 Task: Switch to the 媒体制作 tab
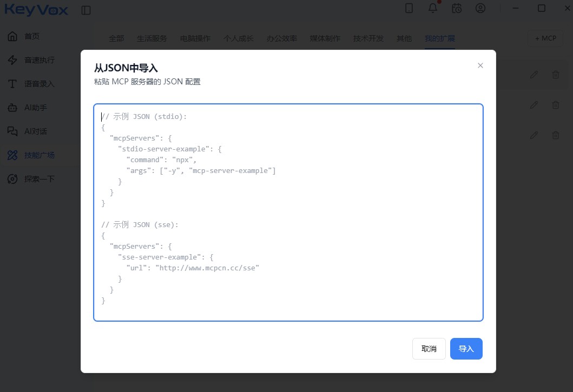coord(325,38)
